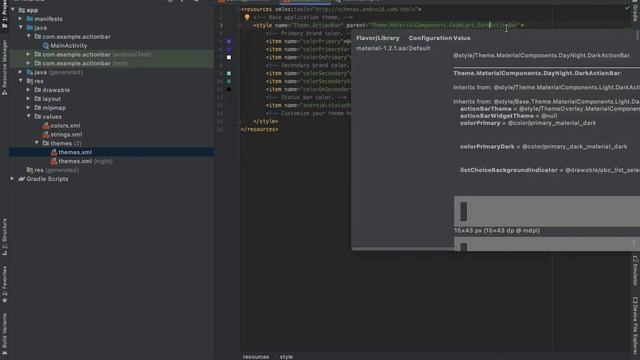The height and width of the screenshot is (360, 640).
Task: Click the colorSecondary teal gutter swatch
Action: (x=229, y=73)
